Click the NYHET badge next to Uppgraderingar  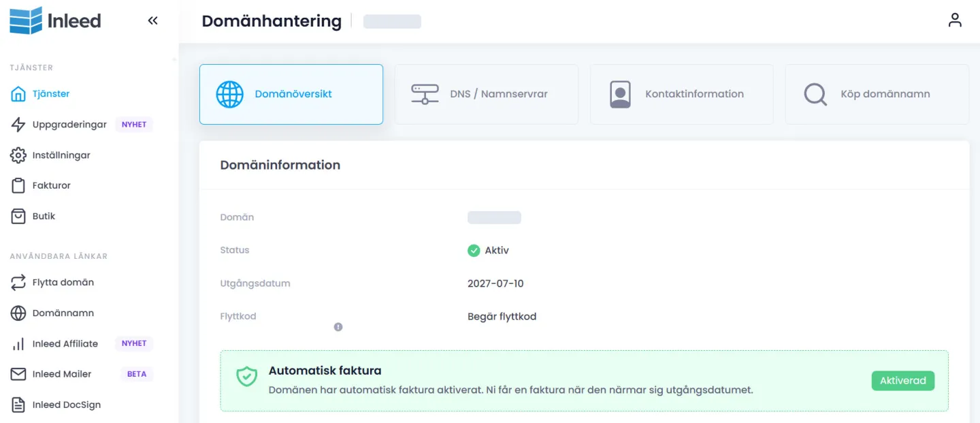(x=134, y=125)
